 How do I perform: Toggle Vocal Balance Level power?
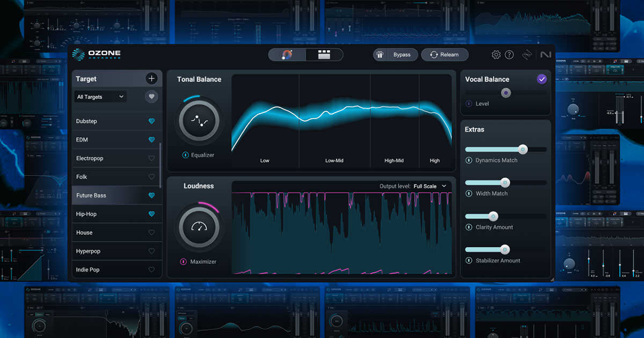tap(469, 104)
